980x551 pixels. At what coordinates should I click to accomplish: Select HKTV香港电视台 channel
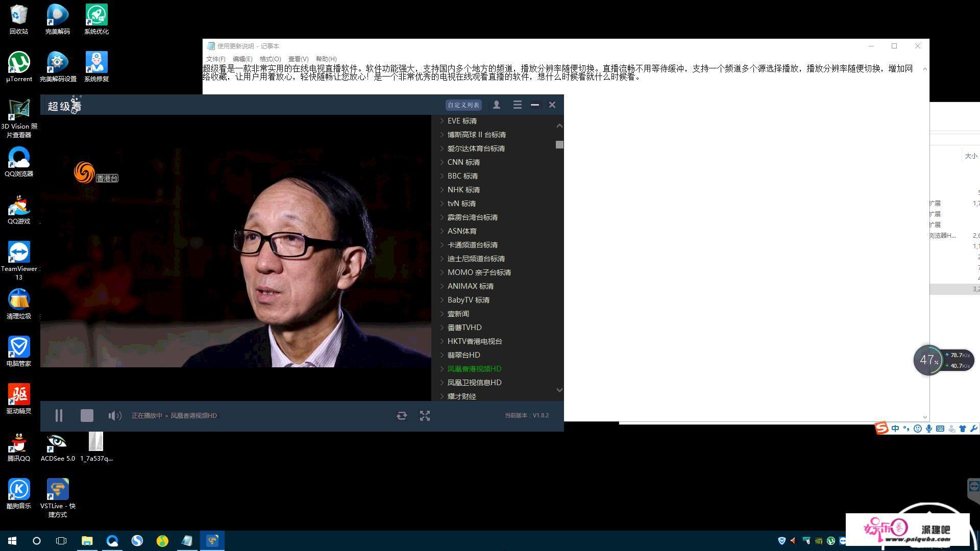pyautogui.click(x=475, y=341)
